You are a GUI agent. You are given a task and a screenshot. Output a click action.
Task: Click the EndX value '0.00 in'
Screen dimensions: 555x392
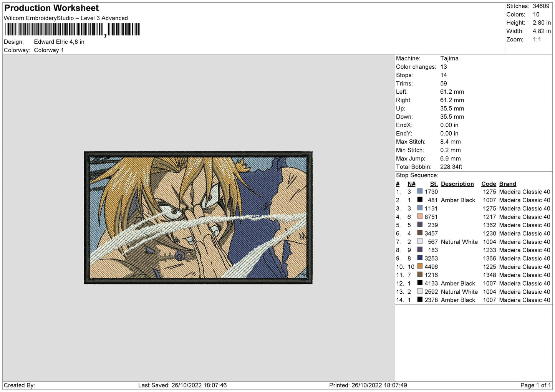pyautogui.click(x=449, y=125)
